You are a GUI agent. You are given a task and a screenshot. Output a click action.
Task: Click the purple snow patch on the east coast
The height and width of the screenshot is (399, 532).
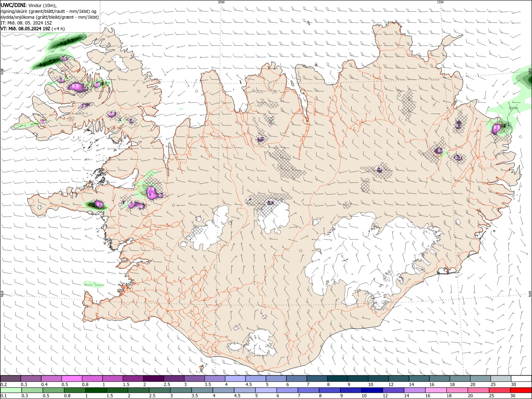[x=496, y=129]
